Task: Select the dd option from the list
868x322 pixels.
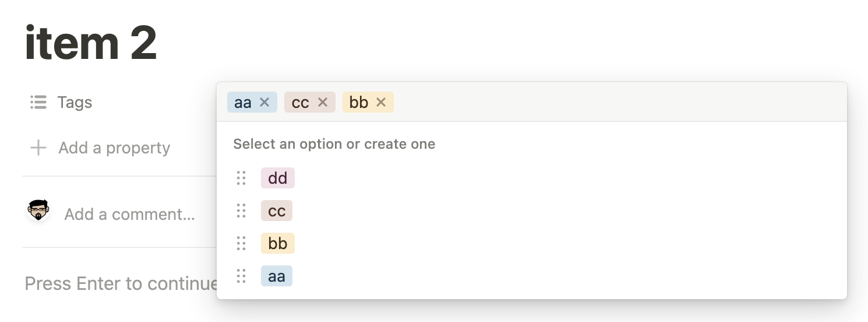Action: [278, 178]
